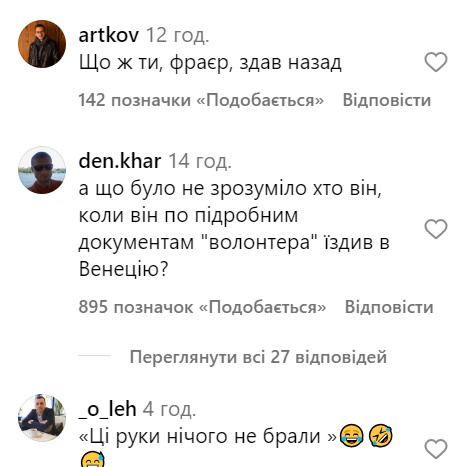Select the comment text «Ці руки нічого не брали»
Viewport: 469px width, 467px height.
click(208, 436)
